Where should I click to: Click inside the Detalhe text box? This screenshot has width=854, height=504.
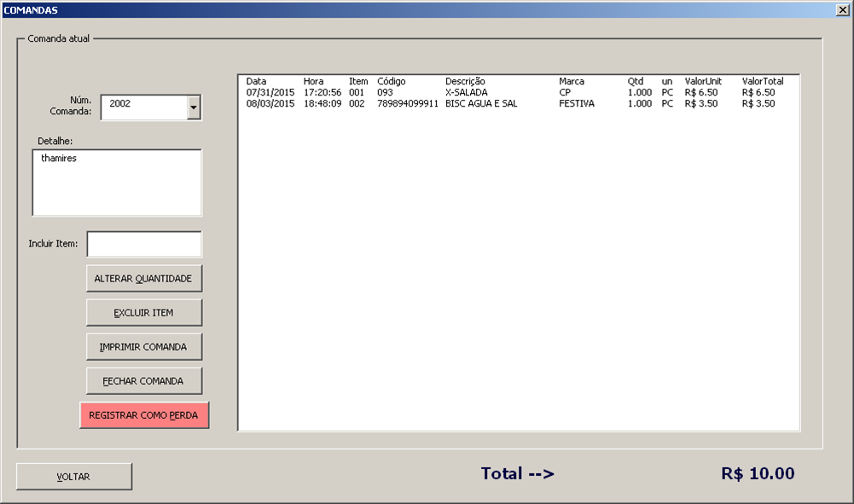tap(117, 182)
